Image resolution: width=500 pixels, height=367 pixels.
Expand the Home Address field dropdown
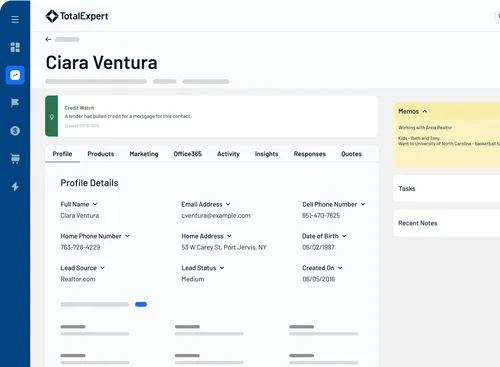(x=229, y=236)
